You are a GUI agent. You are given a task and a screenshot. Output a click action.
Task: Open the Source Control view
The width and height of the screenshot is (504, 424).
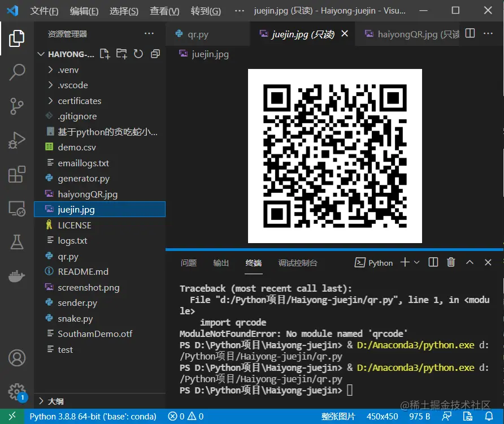coord(17,106)
